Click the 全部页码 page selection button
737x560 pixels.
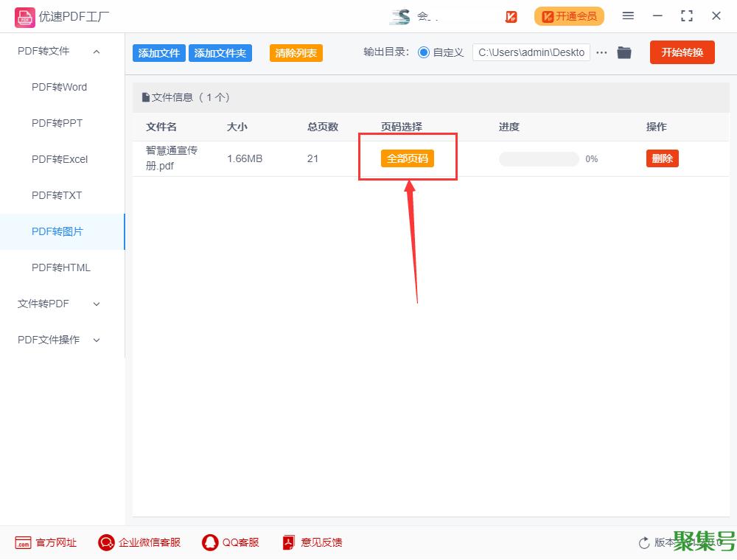coord(407,158)
